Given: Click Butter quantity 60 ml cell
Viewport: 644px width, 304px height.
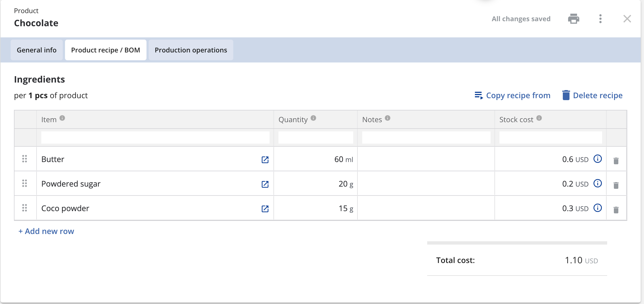Looking at the screenshot, I should (316, 159).
